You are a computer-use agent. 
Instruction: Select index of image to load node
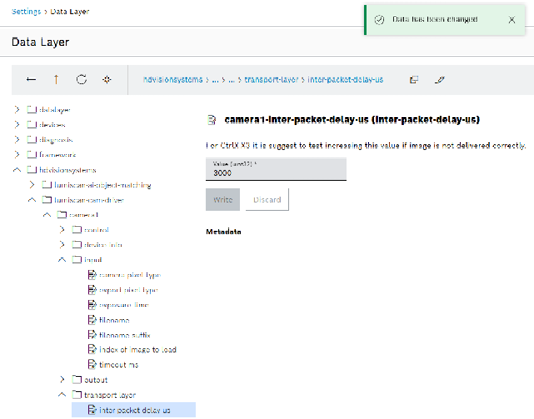coord(138,350)
